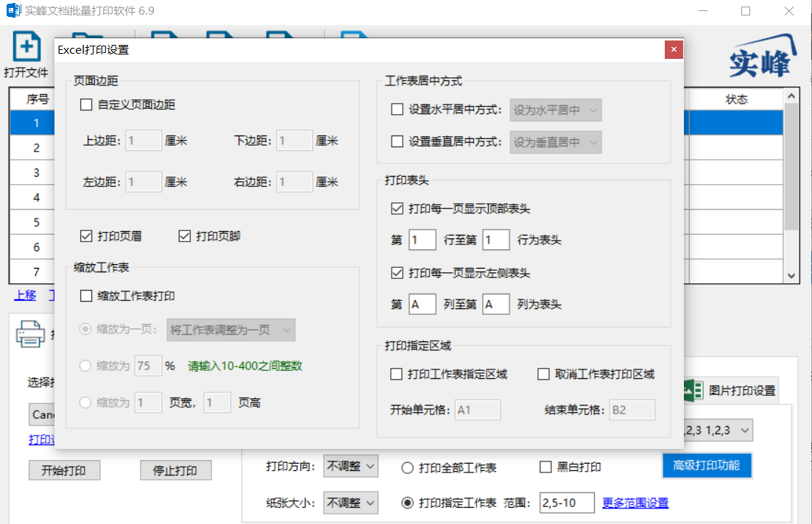Open 高级打印功能
Image resolution: width=812 pixels, height=524 pixels.
coord(707,465)
